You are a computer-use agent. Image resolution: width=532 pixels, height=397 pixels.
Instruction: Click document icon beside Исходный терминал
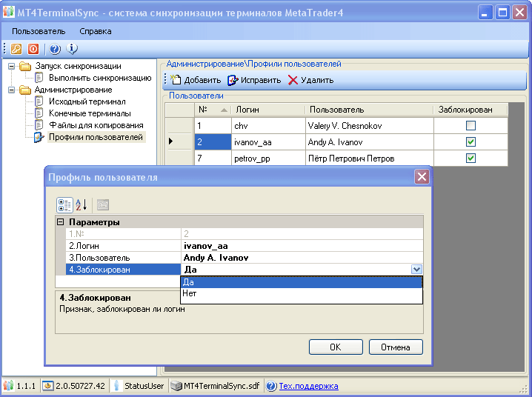[x=39, y=101]
